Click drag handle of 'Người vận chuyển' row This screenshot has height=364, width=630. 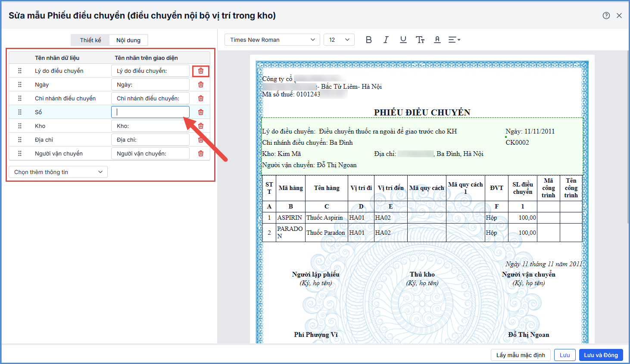[20, 153]
